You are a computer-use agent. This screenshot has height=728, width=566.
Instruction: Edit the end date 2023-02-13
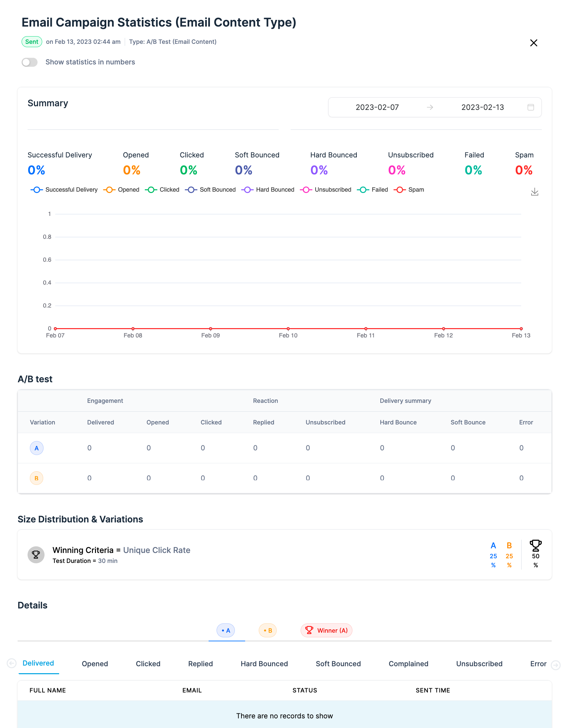482,107
